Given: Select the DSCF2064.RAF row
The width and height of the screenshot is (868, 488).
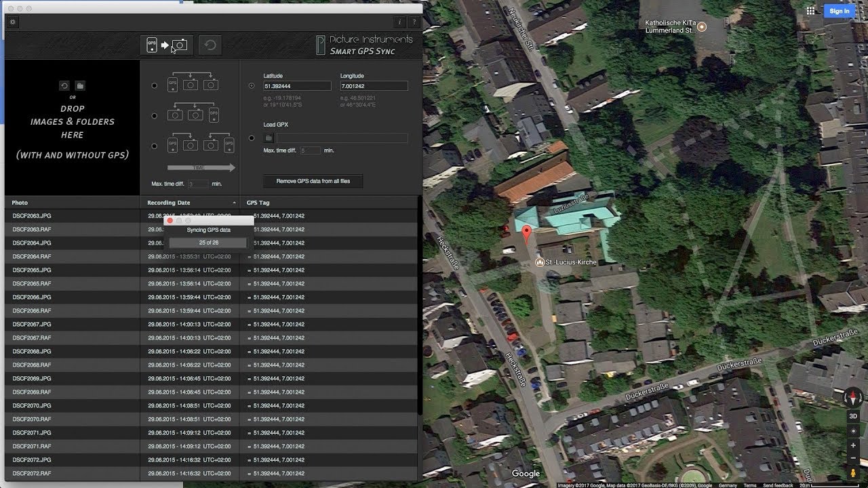Looking at the screenshot, I should click(212, 256).
